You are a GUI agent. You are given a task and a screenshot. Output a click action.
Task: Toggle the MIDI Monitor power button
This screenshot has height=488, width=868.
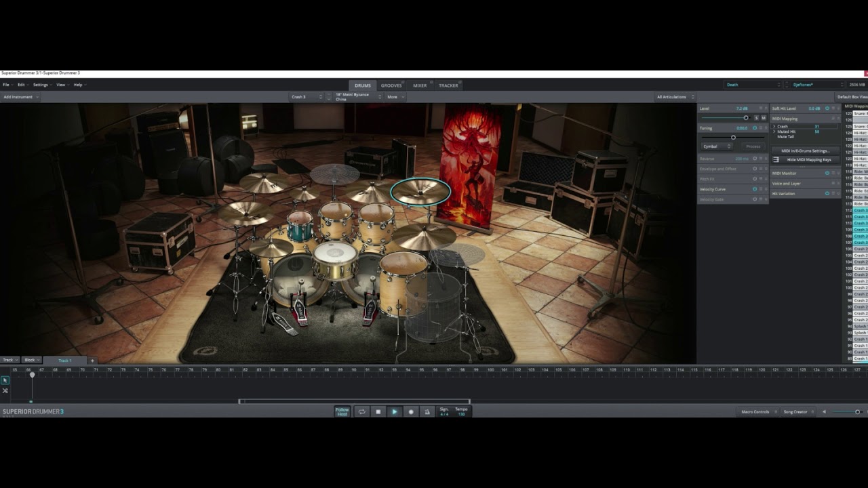827,173
